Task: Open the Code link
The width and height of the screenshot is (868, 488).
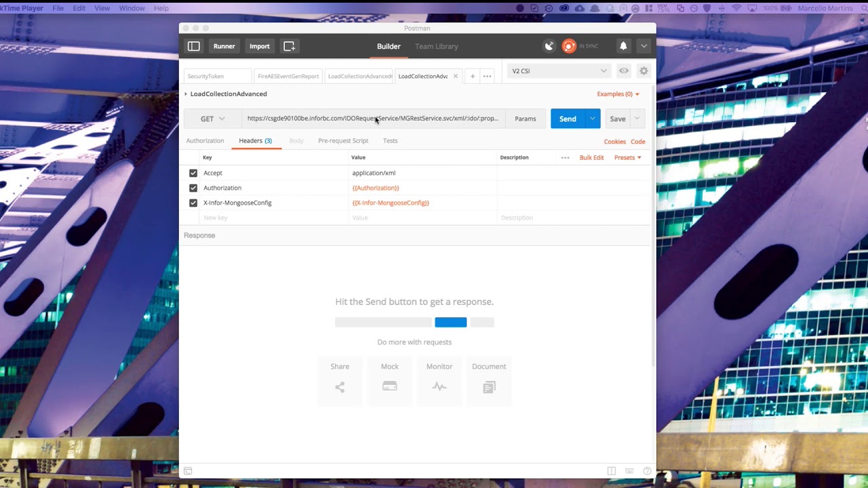Action: [638, 142]
